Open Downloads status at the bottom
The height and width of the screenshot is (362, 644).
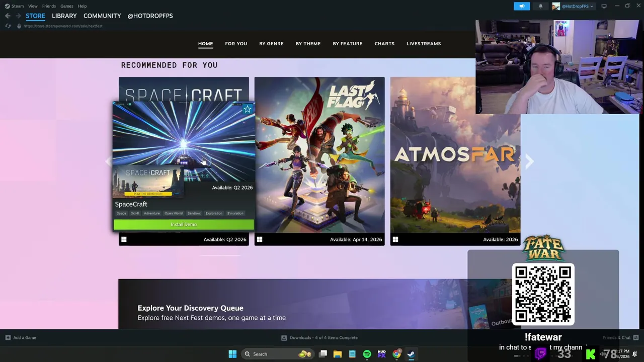click(x=319, y=338)
